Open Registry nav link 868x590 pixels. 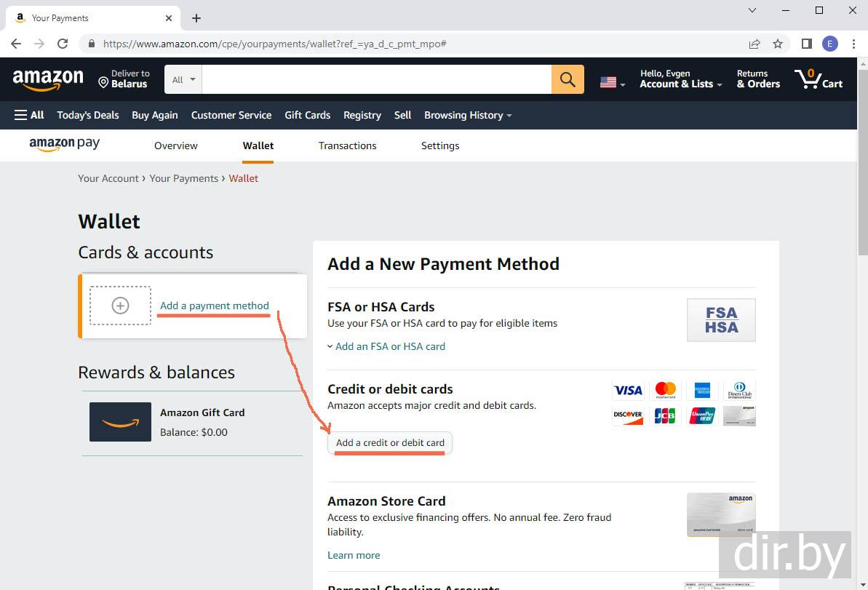point(362,115)
